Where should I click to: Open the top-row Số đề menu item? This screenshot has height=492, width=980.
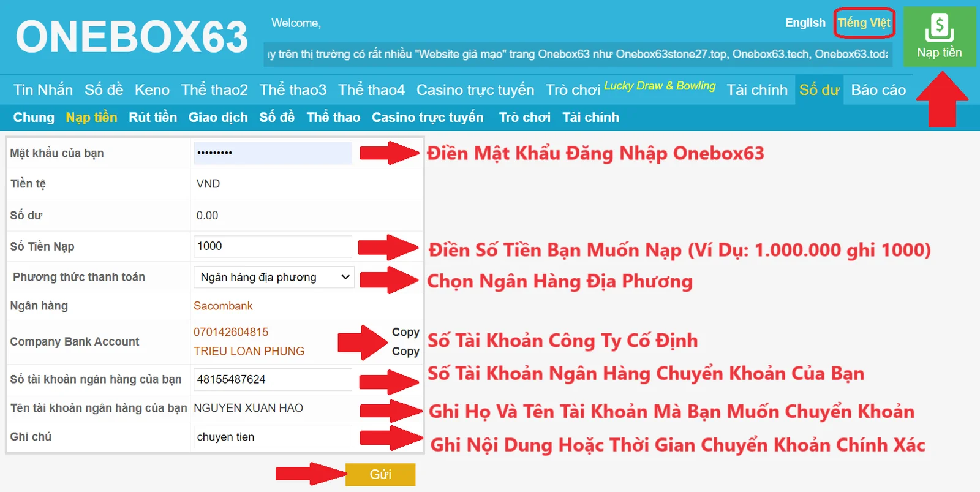104,89
